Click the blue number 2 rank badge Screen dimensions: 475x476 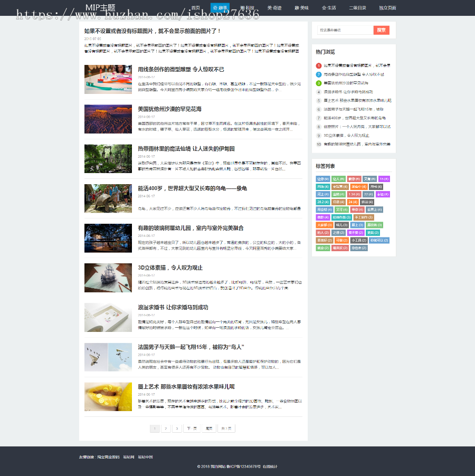(319, 74)
